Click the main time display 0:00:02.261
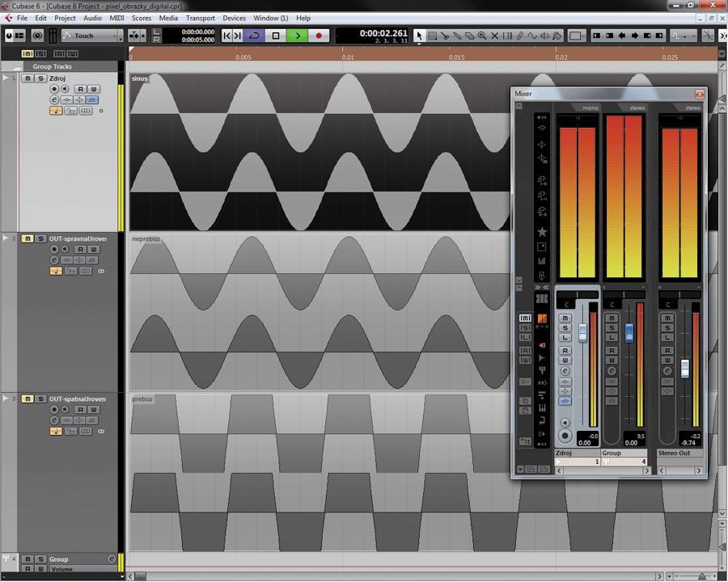 tap(383, 33)
